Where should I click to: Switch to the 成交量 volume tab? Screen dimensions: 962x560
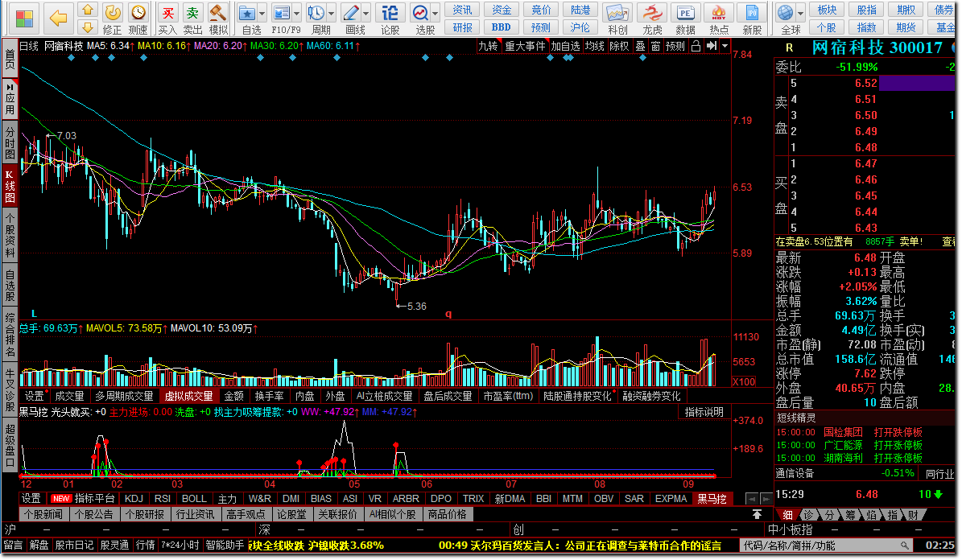pos(69,396)
